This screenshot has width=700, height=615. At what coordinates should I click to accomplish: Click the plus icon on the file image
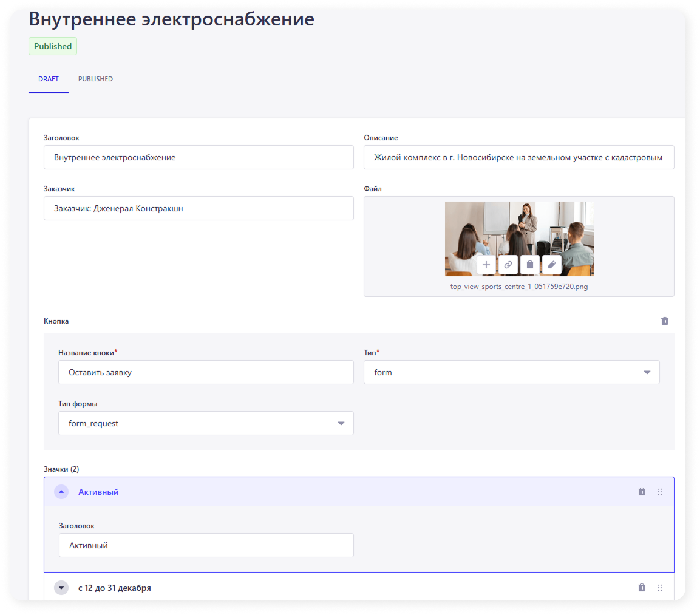486,265
